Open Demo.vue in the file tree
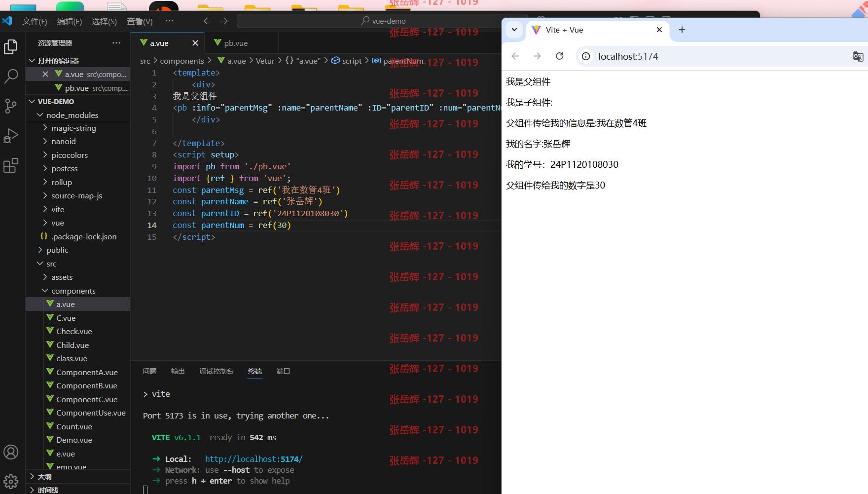The image size is (868, 494). (74, 440)
